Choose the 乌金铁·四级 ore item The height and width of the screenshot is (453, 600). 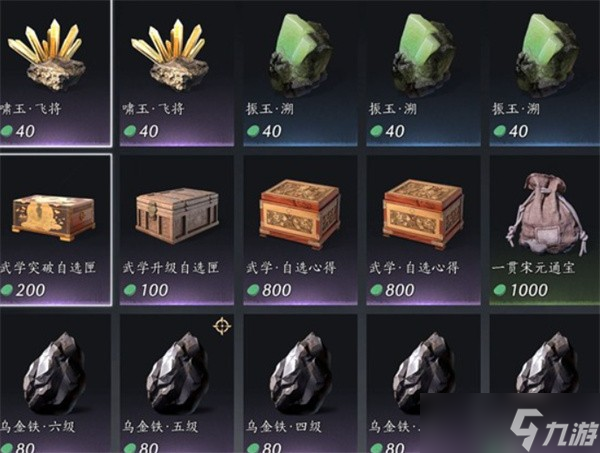[300, 383]
